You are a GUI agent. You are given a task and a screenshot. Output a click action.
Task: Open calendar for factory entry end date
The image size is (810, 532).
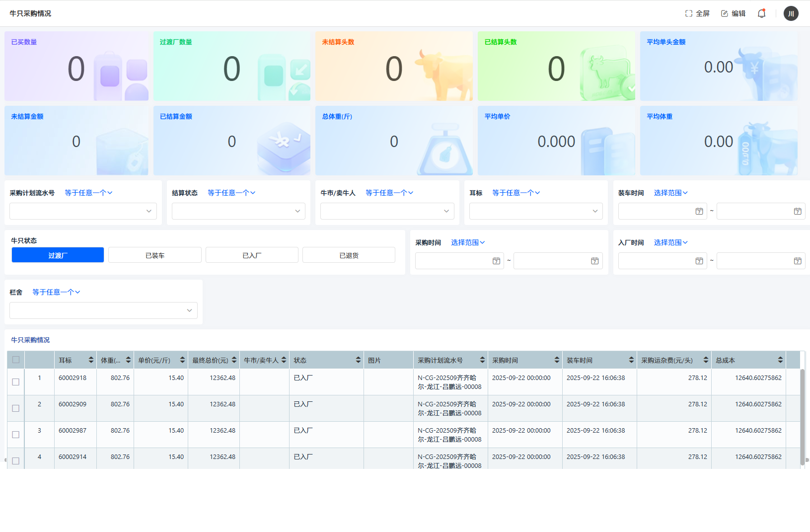(798, 261)
